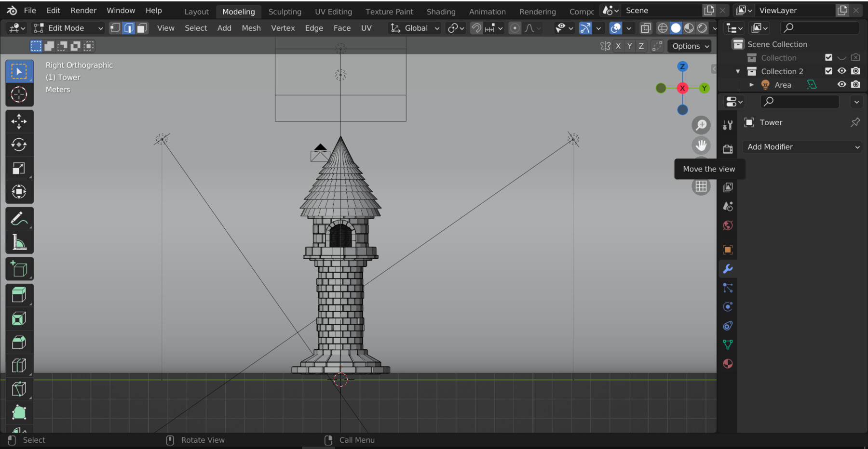The width and height of the screenshot is (868, 449).
Task: Select the Rotate tool
Action: point(19,145)
